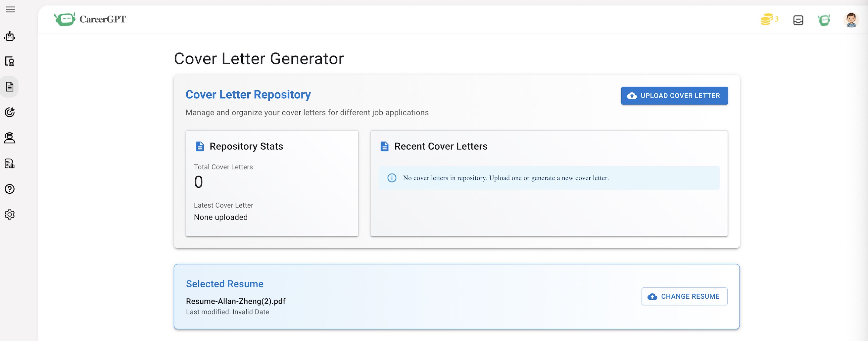
Task: Open the user profile avatar
Action: click(x=851, y=20)
